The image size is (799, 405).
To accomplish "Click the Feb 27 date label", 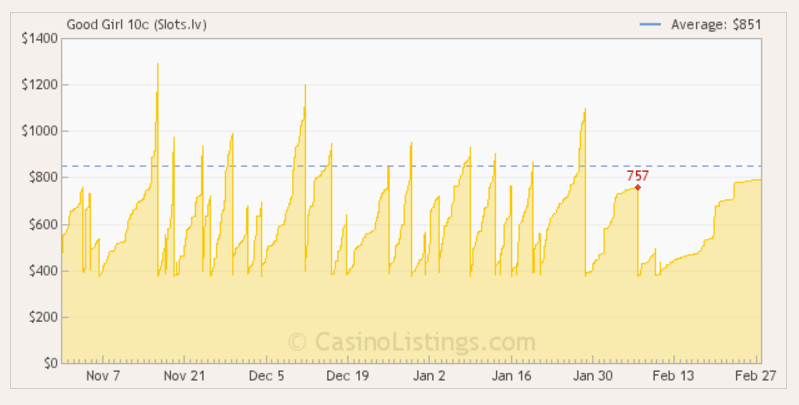I will [x=755, y=376].
